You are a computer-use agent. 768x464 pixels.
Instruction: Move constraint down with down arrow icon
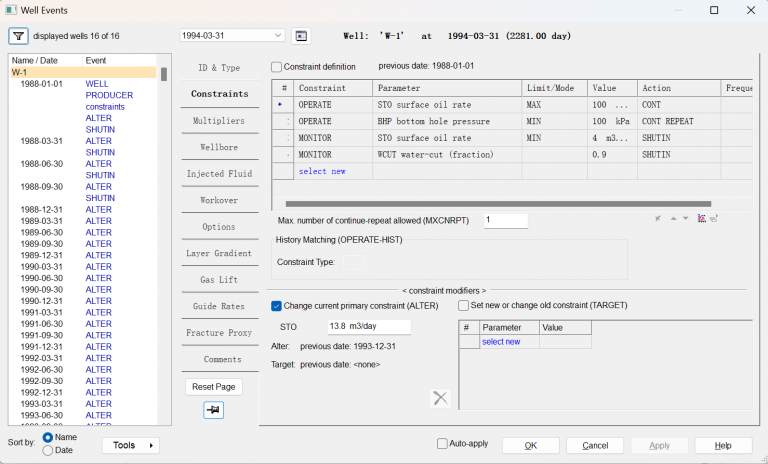click(686, 218)
